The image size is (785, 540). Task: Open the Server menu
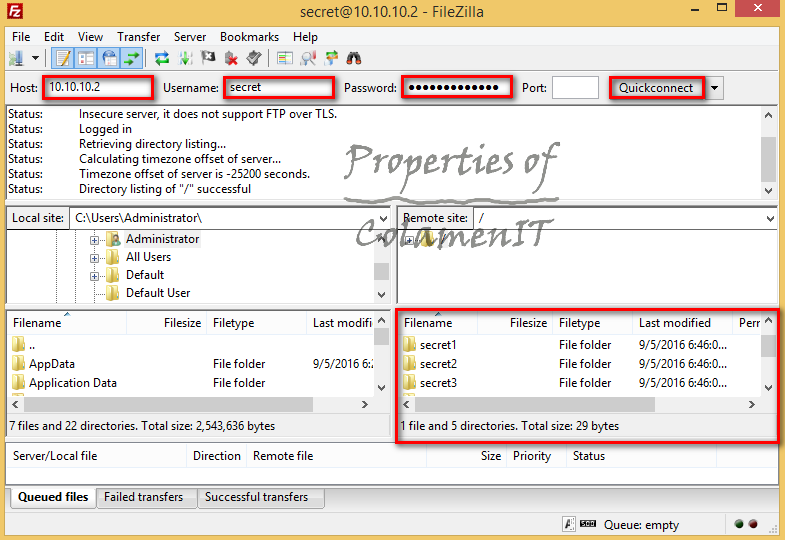pos(190,37)
